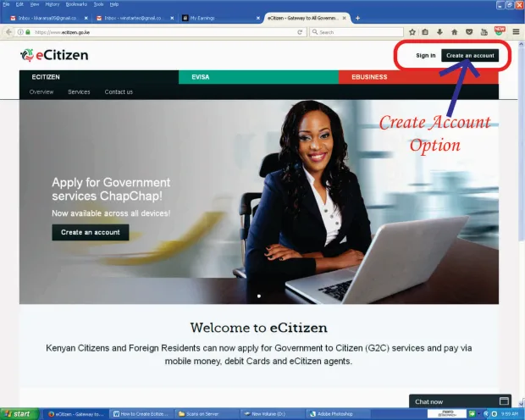525x420 pixels.
Task: Open the Overview link
Action: point(41,91)
